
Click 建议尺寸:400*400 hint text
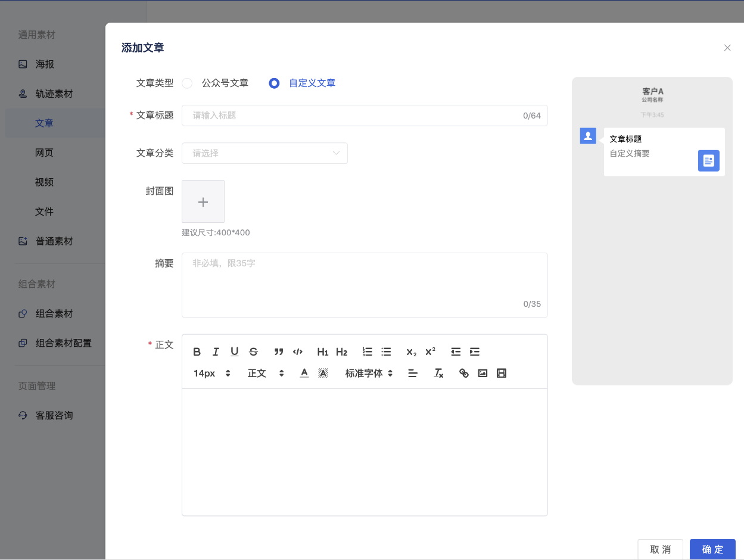pyautogui.click(x=216, y=232)
